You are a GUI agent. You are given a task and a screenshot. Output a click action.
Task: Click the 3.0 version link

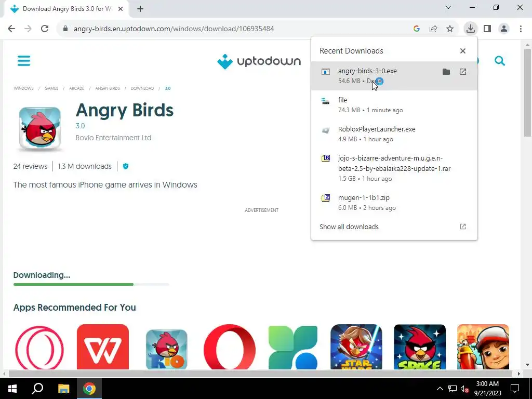coord(80,126)
